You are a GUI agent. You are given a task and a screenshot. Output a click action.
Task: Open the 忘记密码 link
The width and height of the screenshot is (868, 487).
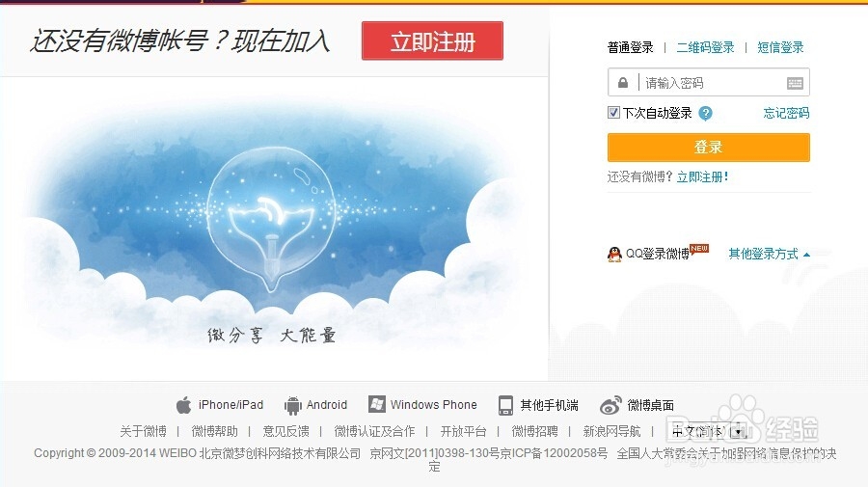786,114
